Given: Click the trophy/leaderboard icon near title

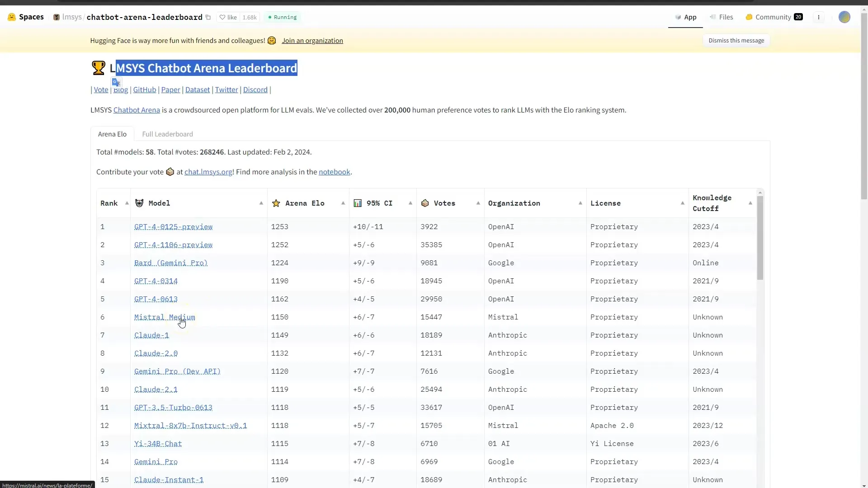Looking at the screenshot, I should click(x=98, y=67).
